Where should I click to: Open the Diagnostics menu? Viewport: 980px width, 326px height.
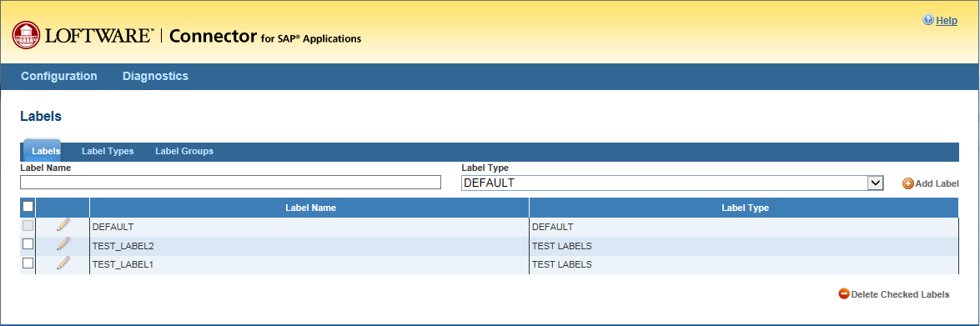[x=155, y=76]
